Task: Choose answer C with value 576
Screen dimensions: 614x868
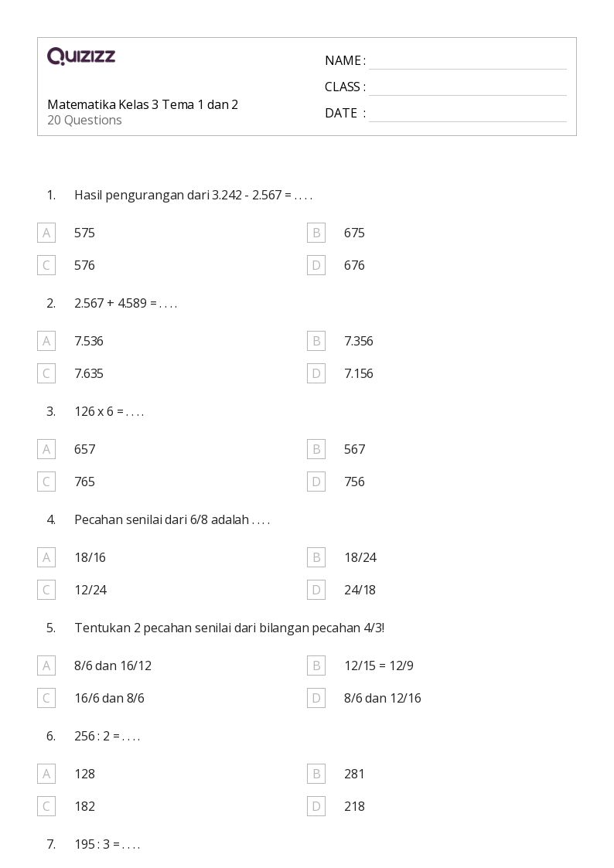Action: tap(46, 265)
